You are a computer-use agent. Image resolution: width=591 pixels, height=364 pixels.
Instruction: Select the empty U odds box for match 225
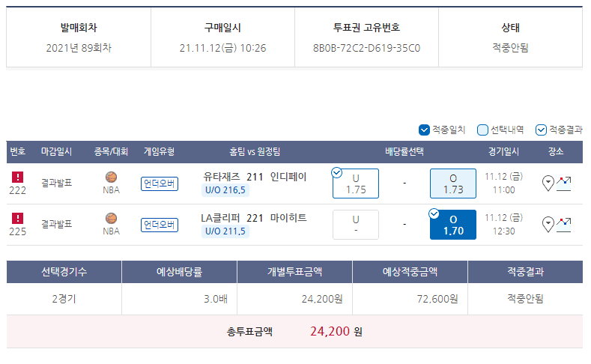click(356, 225)
